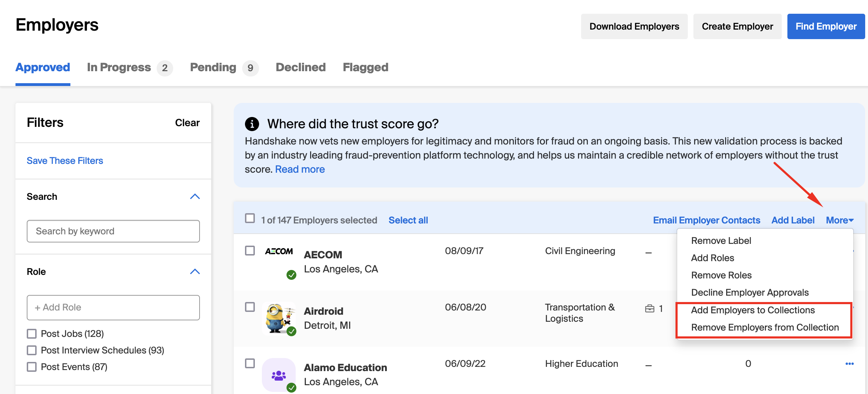Click the 08/09/17 date cell
The width and height of the screenshot is (868, 394).
coord(464,251)
